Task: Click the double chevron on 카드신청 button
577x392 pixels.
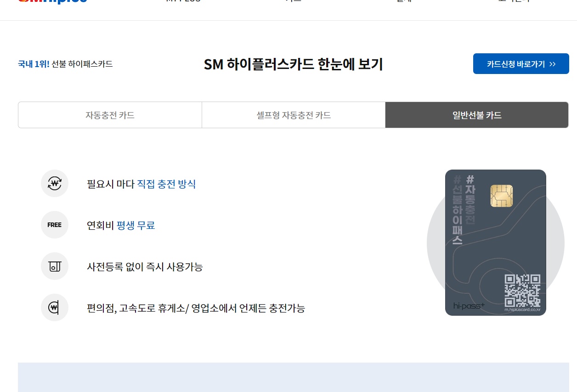Action: coord(553,64)
